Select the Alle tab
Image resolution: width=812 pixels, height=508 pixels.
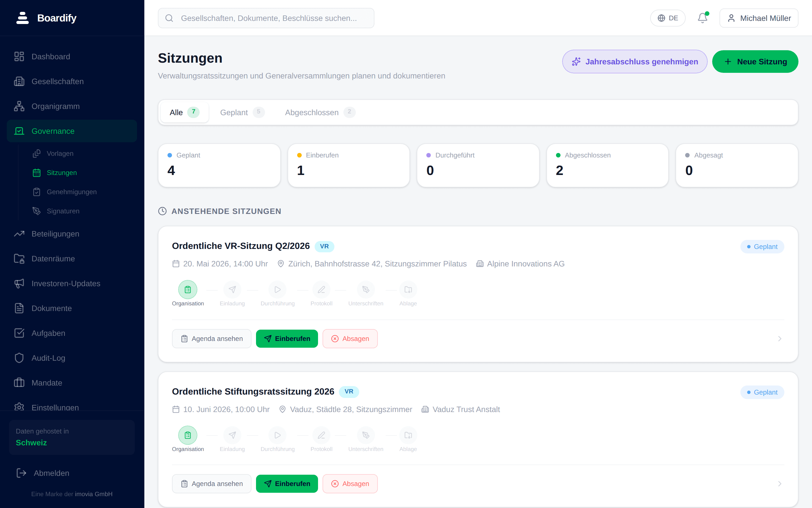point(185,112)
